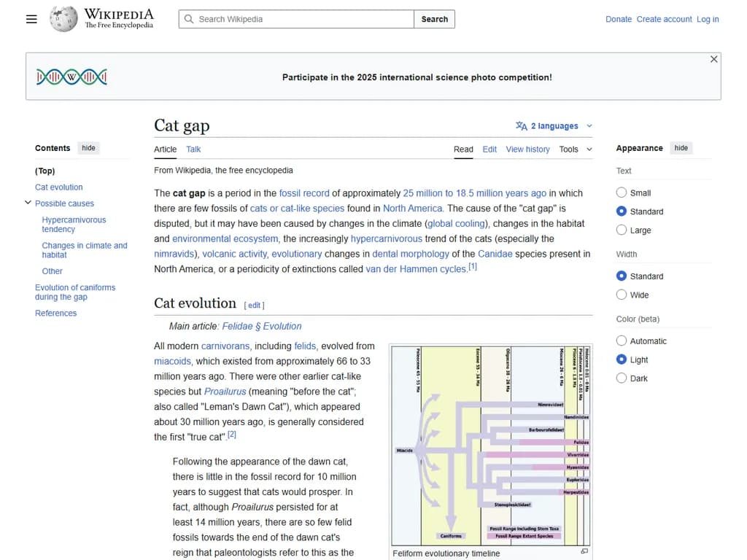Select the Small text size option

[622, 192]
